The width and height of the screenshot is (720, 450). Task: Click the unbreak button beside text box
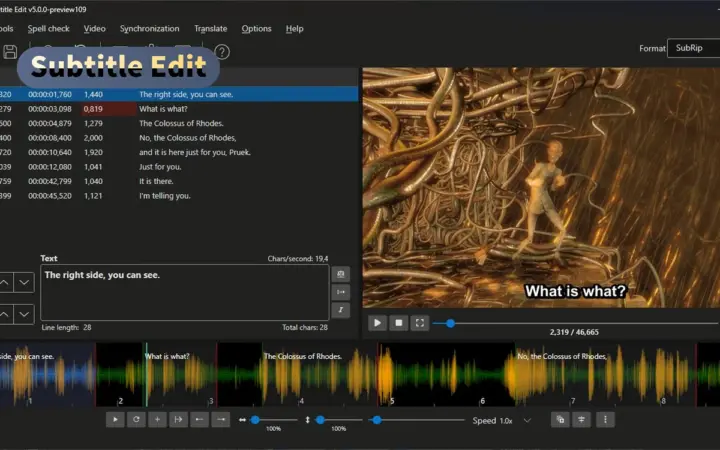341,292
